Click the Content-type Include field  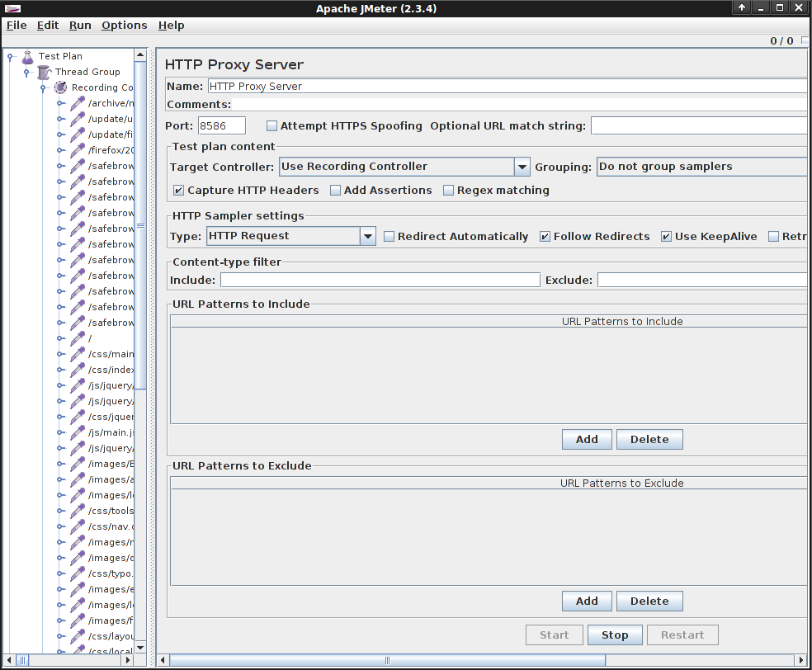tap(380, 280)
